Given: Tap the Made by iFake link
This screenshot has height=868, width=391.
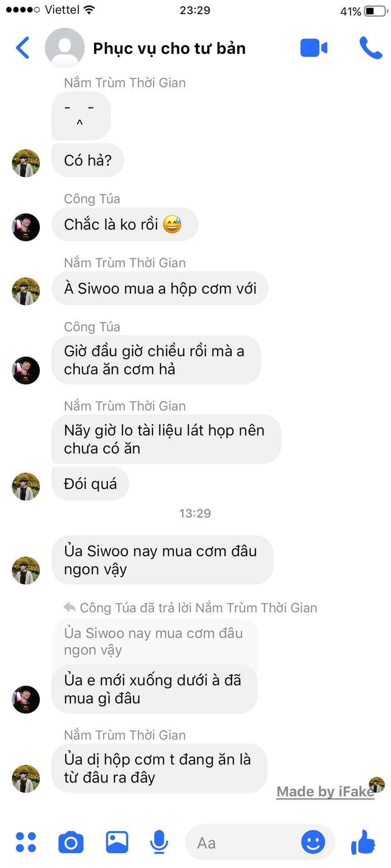Looking at the screenshot, I should (x=325, y=792).
